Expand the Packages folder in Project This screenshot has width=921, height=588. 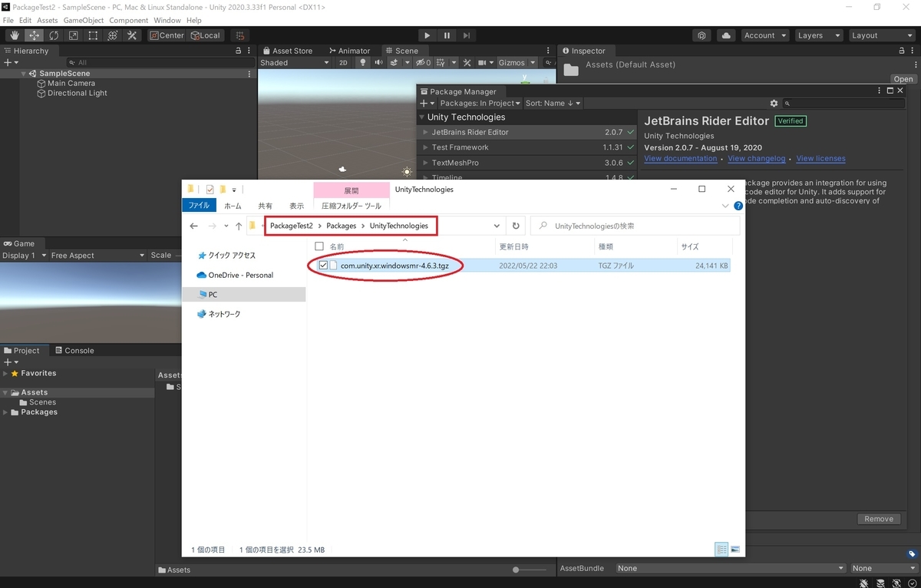pos(6,412)
